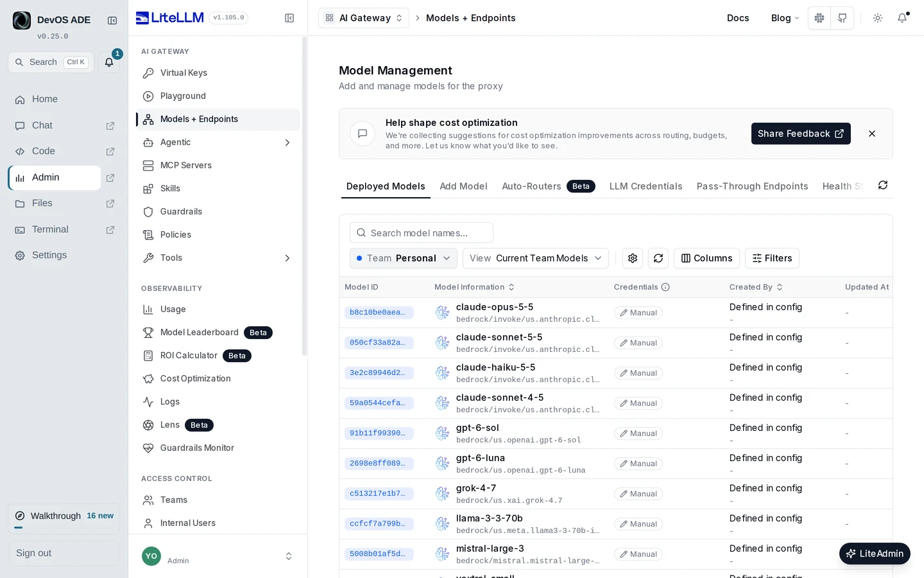This screenshot has height=578, width=924.
Task: Open the Pass-Through Endpoints tab
Action: (x=752, y=186)
